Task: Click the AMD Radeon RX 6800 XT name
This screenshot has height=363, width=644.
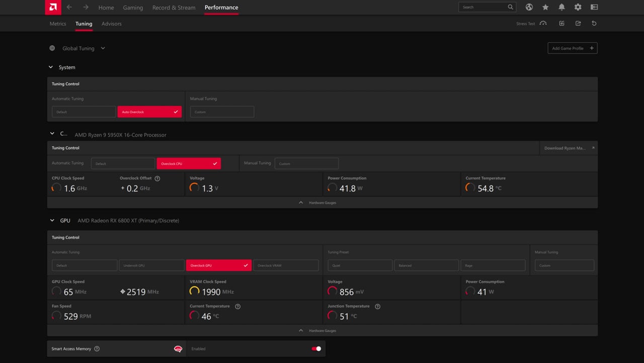Action: coord(128,221)
